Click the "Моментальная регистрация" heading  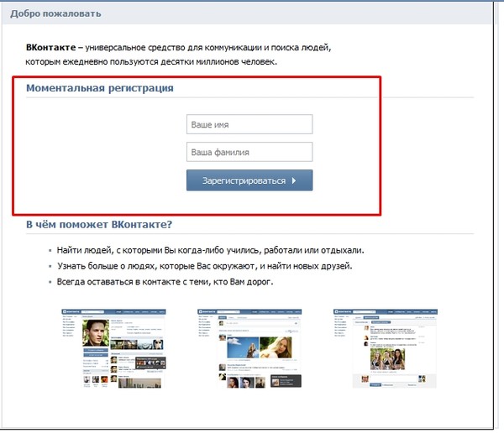click(x=100, y=88)
